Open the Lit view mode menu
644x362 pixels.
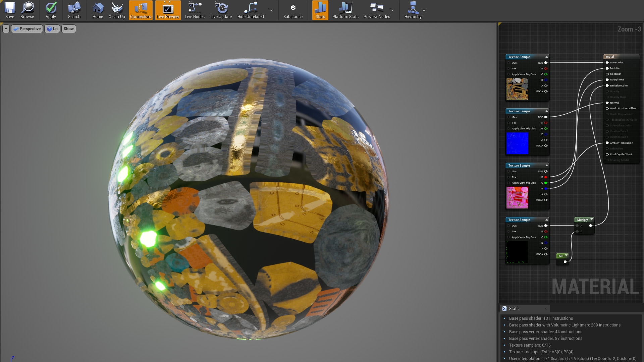(x=52, y=29)
